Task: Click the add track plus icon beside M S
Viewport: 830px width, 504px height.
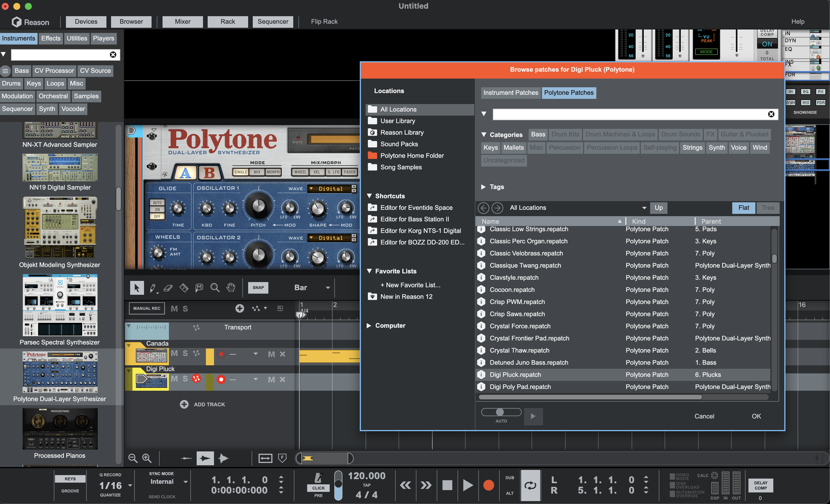Action: pyautogui.click(x=239, y=308)
